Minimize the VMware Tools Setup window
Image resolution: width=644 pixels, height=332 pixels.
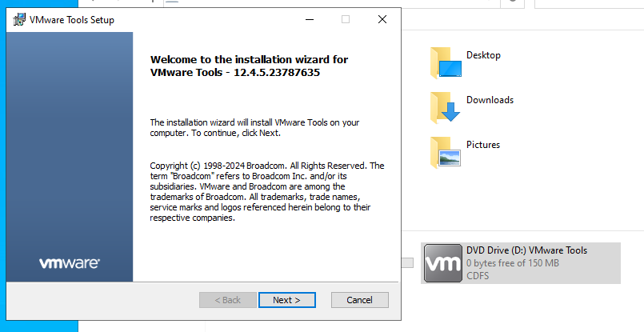310,19
